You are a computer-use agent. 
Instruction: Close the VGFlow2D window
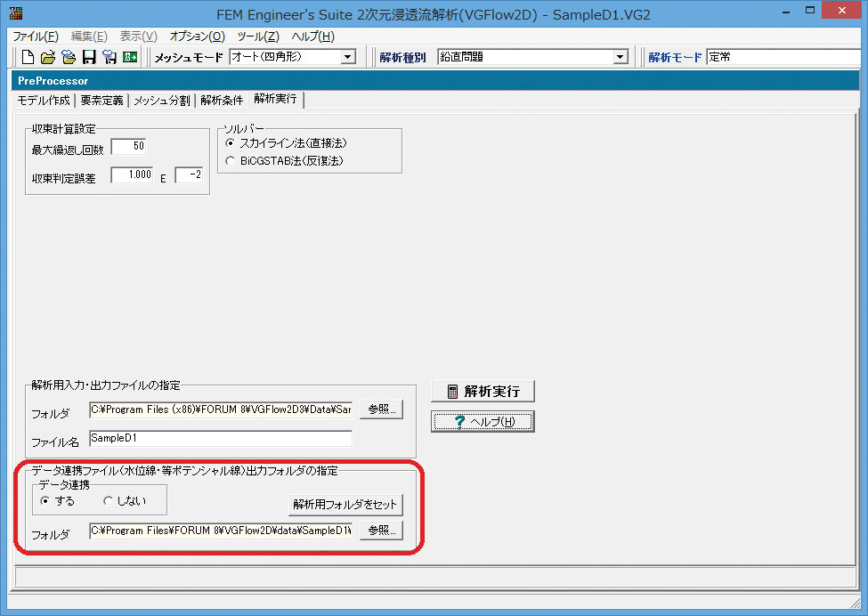[x=842, y=11]
